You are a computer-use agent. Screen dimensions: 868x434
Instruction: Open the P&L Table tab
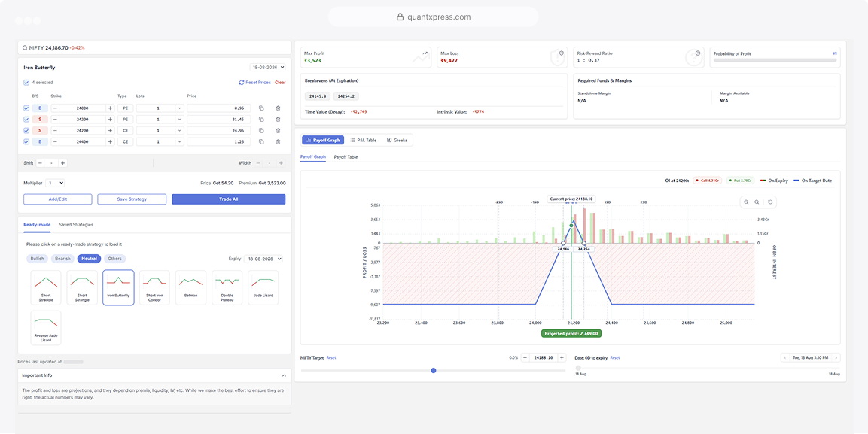click(364, 141)
